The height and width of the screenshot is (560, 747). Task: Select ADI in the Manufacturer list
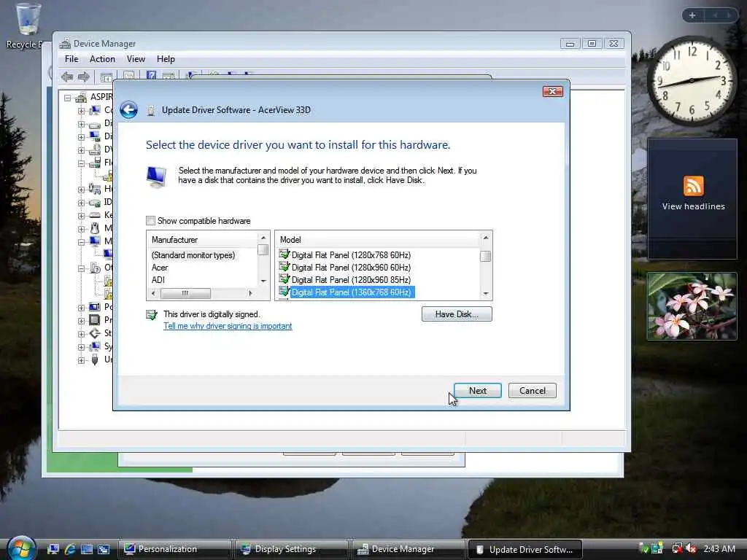[158, 280]
